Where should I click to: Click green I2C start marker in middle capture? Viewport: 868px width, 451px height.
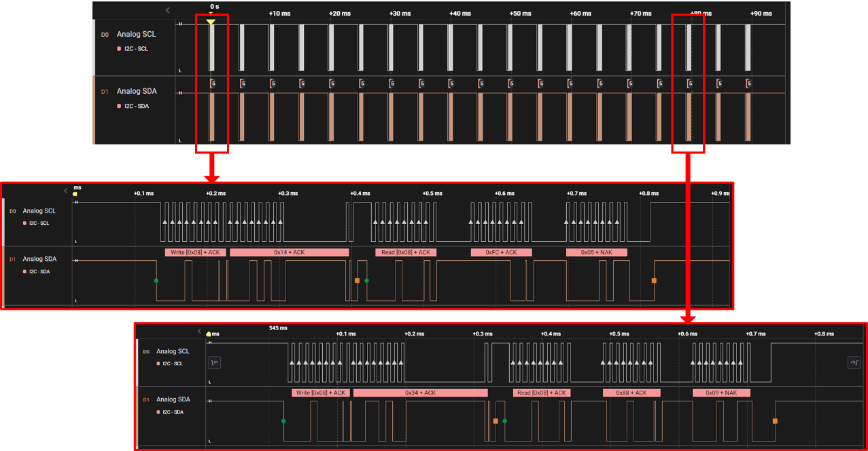pos(156,280)
